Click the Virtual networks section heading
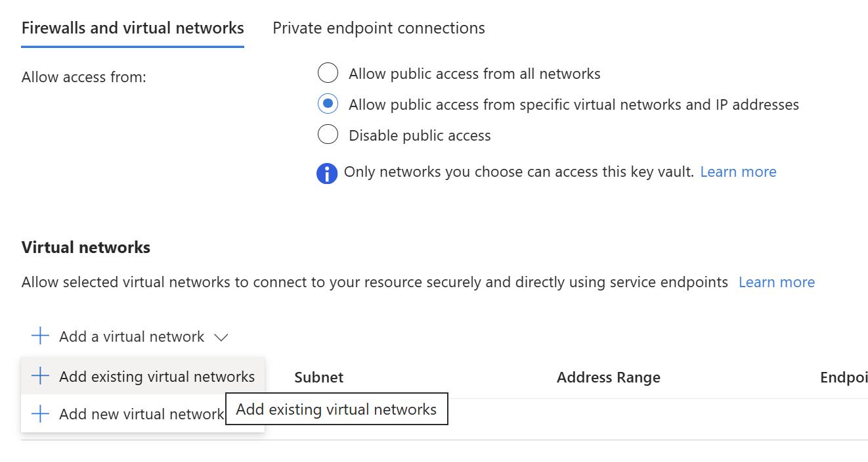The height and width of the screenshot is (462, 868). click(86, 247)
